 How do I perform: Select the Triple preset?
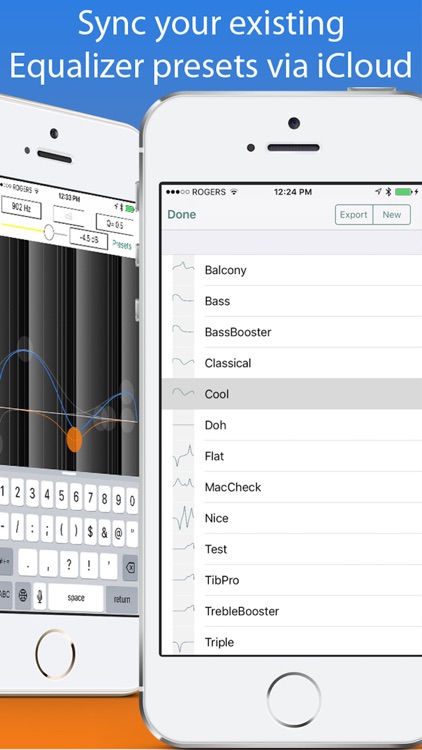[x=292, y=641]
